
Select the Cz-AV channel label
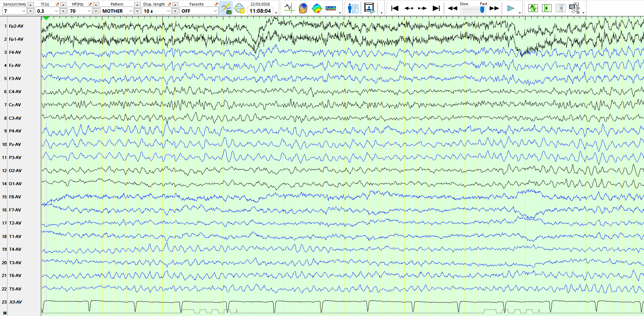pyautogui.click(x=15, y=105)
